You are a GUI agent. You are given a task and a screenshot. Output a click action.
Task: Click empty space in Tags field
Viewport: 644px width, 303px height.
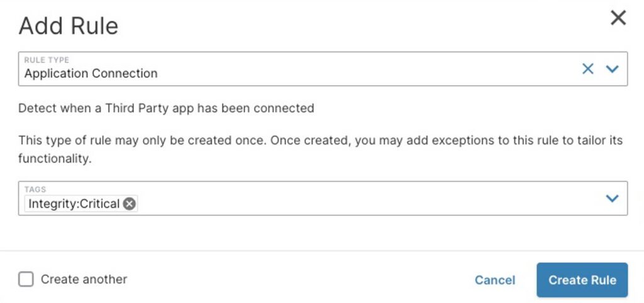365,204
